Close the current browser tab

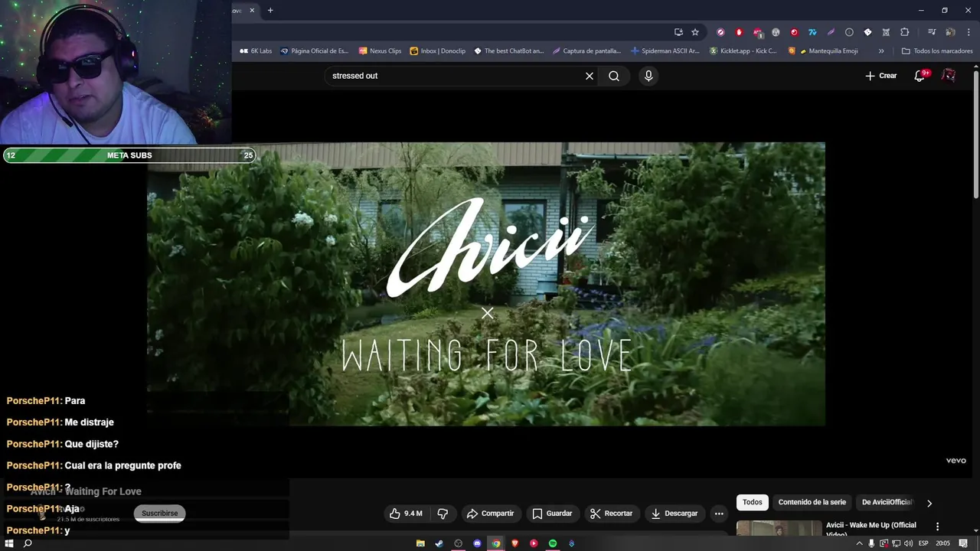pos(252,11)
